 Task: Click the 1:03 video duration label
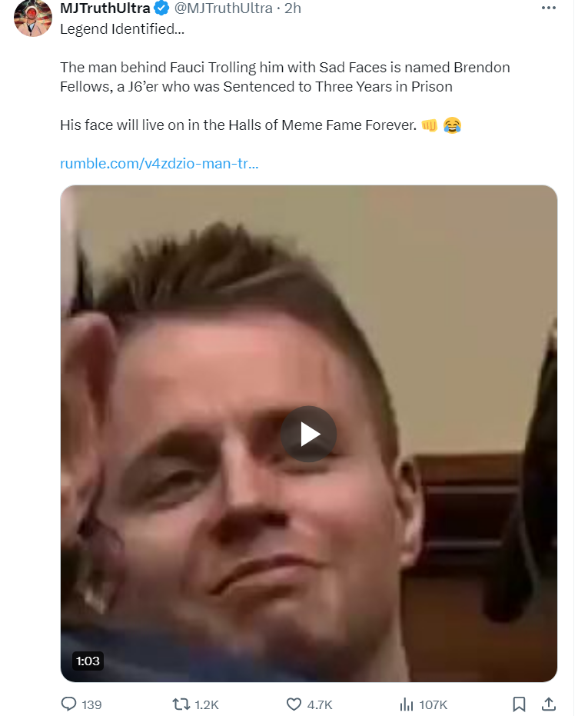[88, 661]
